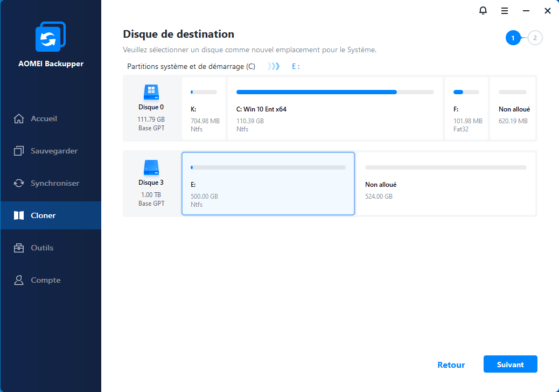This screenshot has width=559, height=392.
Task: Click 'Partitions système et de démarrage (C)' text
Action: click(191, 67)
